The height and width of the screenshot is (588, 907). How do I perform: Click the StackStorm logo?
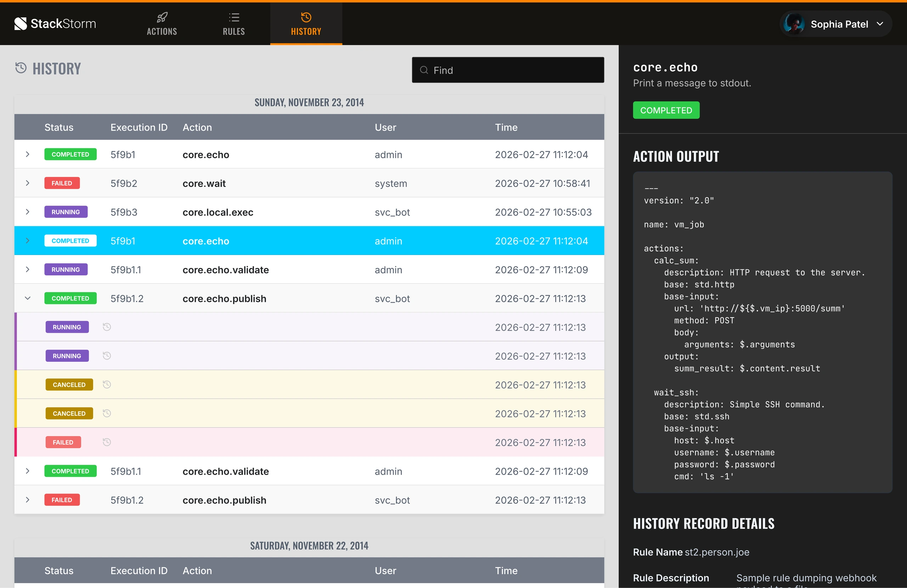[55, 24]
